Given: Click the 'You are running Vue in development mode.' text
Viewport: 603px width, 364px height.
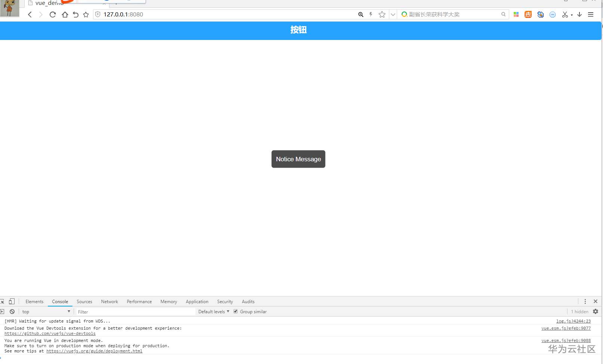Looking at the screenshot, I should click(x=53, y=340).
